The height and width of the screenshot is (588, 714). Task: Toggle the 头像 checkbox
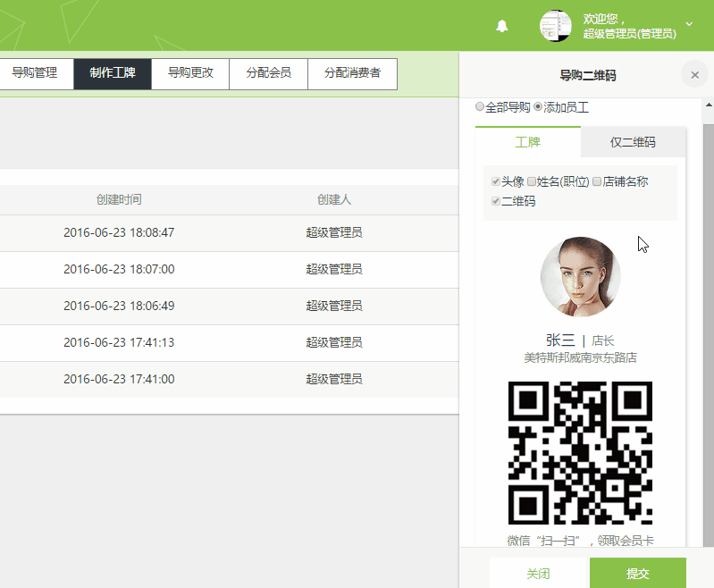point(496,181)
